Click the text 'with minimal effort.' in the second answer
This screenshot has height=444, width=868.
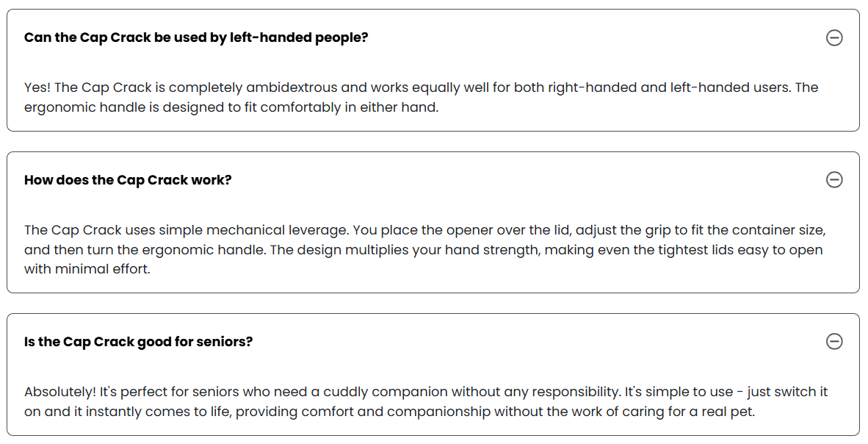click(87, 269)
